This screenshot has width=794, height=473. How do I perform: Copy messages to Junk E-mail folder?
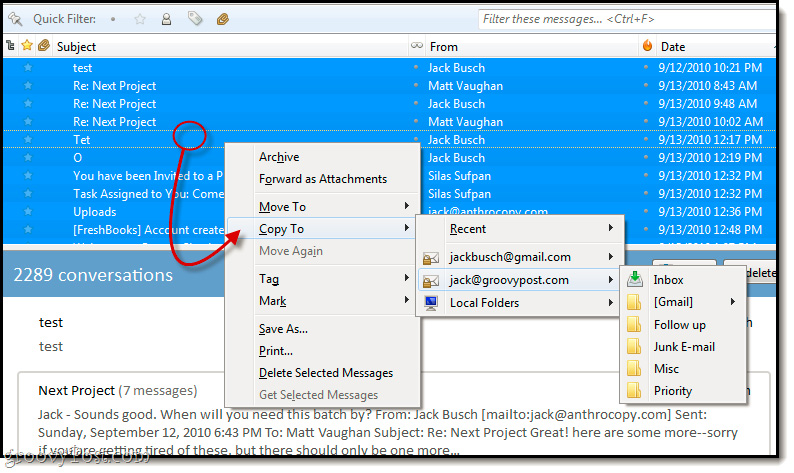pos(683,347)
